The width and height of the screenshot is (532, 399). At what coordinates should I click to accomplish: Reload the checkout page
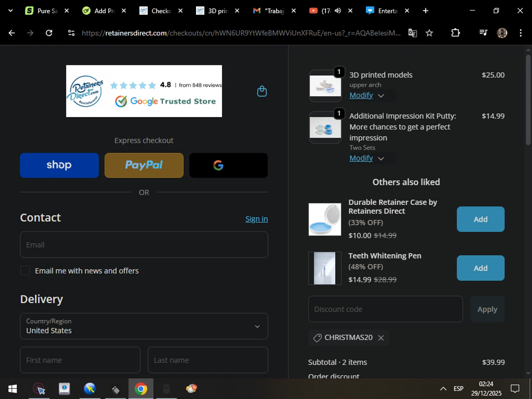click(49, 33)
